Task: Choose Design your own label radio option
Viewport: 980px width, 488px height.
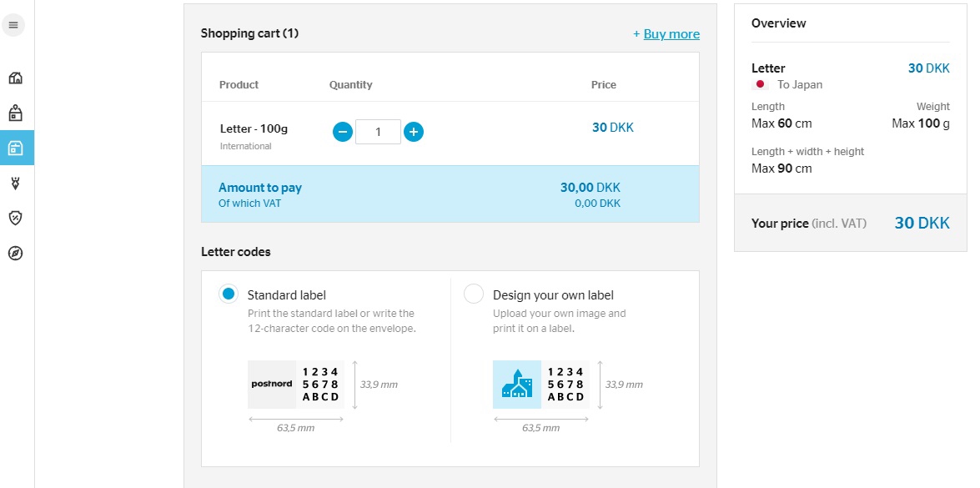Action: tap(474, 294)
